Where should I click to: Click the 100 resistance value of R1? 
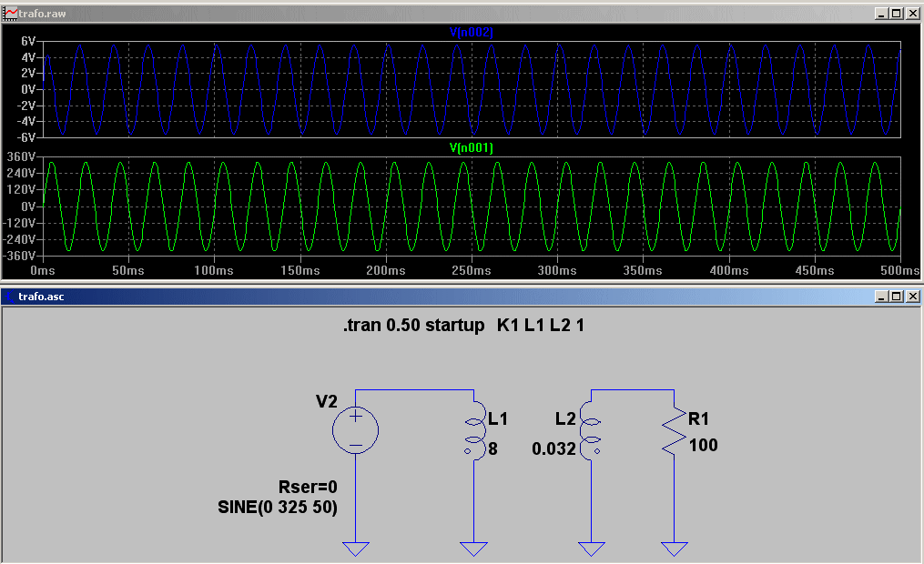[x=704, y=445]
